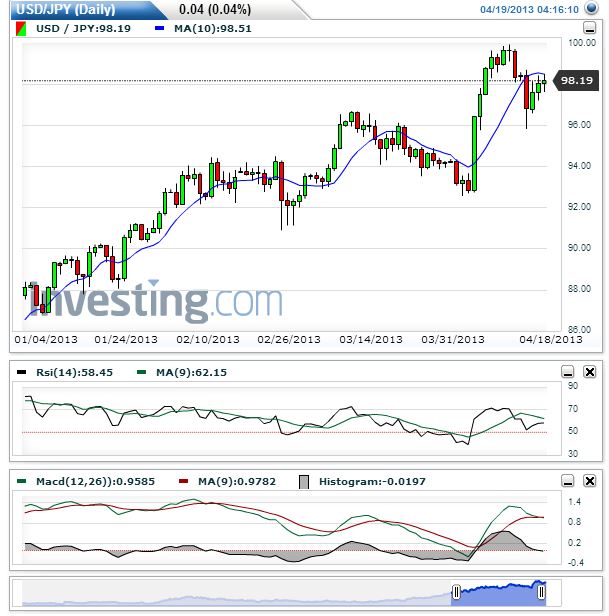
Task: Click the navigator overview area before selection
Action: (x=236, y=593)
